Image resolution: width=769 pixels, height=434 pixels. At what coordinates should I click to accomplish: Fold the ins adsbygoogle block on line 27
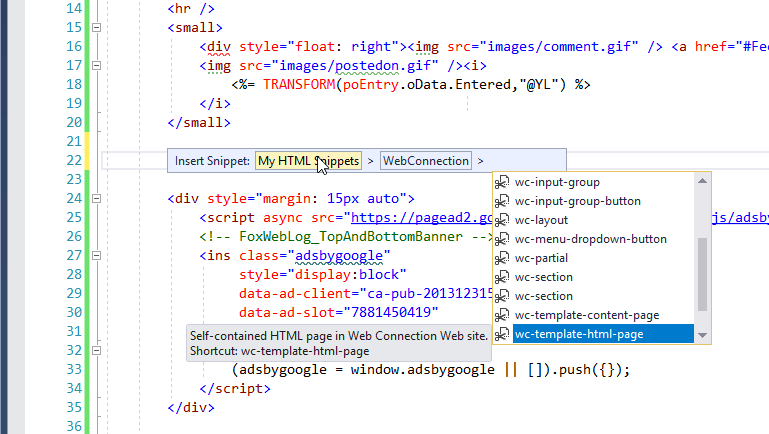tap(97, 256)
